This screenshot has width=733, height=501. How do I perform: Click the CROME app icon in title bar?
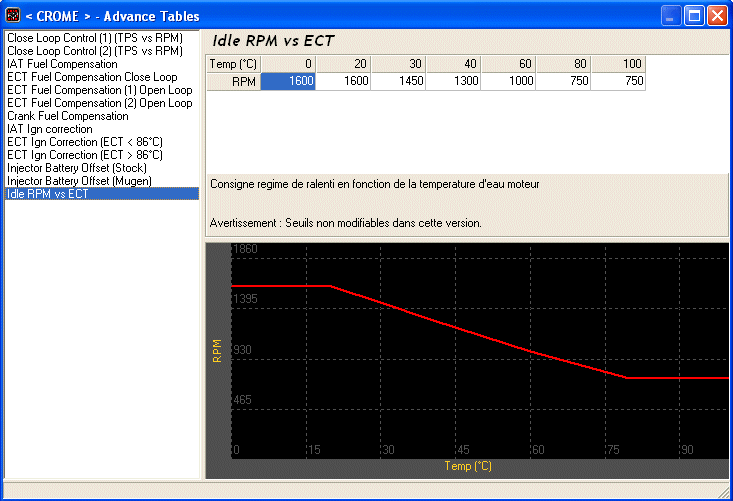pos(13,16)
